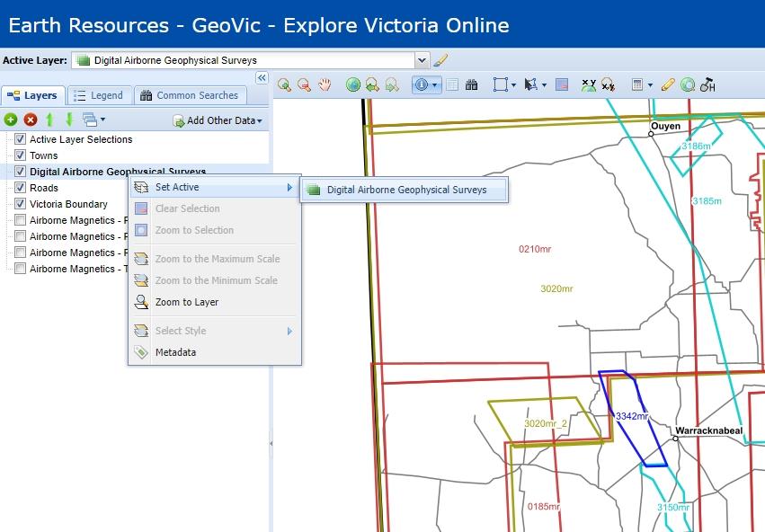The width and height of the screenshot is (765, 532).
Task: Open the Identify tool dropdown arrow
Action: click(x=435, y=85)
